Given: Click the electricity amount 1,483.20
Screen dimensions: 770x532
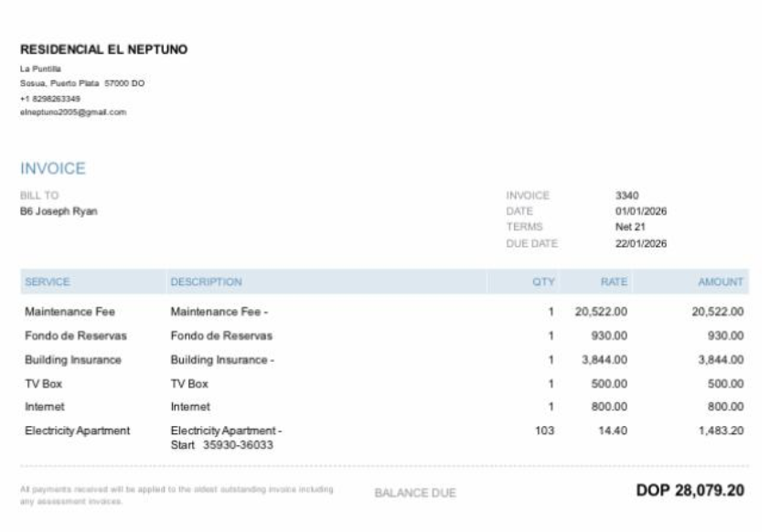Looking at the screenshot, I should [x=721, y=430].
